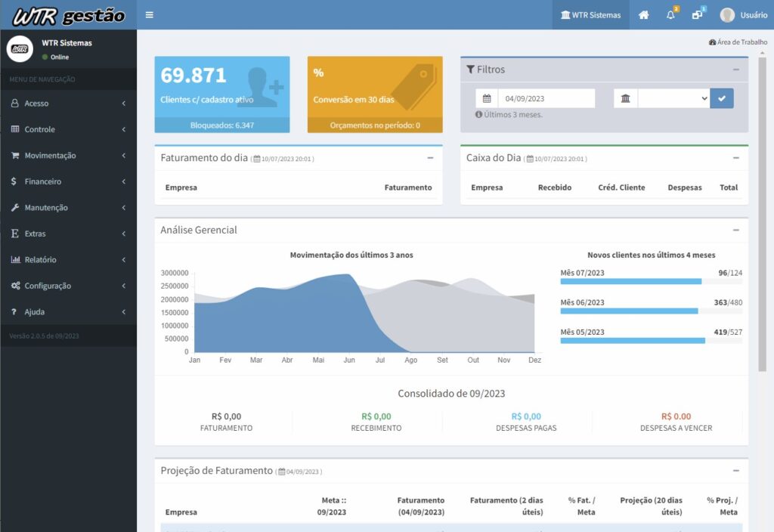Apply filters with the checkmark button

[x=722, y=98]
